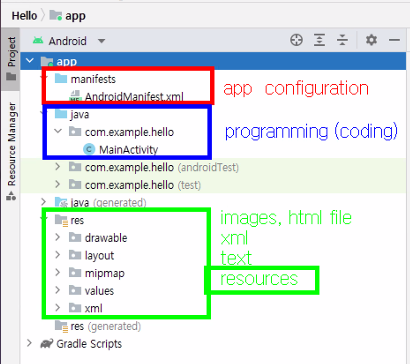410x364 pixels.
Task: Select res (generated) folder
Action: pyautogui.click(x=106, y=326)
